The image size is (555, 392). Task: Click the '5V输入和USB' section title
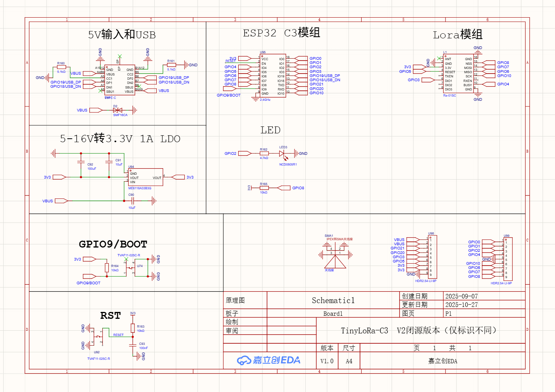(122, 34)
